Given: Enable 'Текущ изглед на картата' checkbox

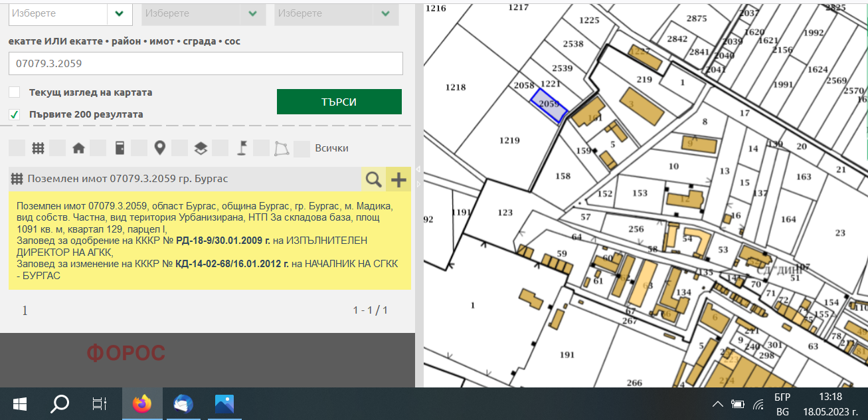Looking at the screenshot, I should click(x=14, y=92).
